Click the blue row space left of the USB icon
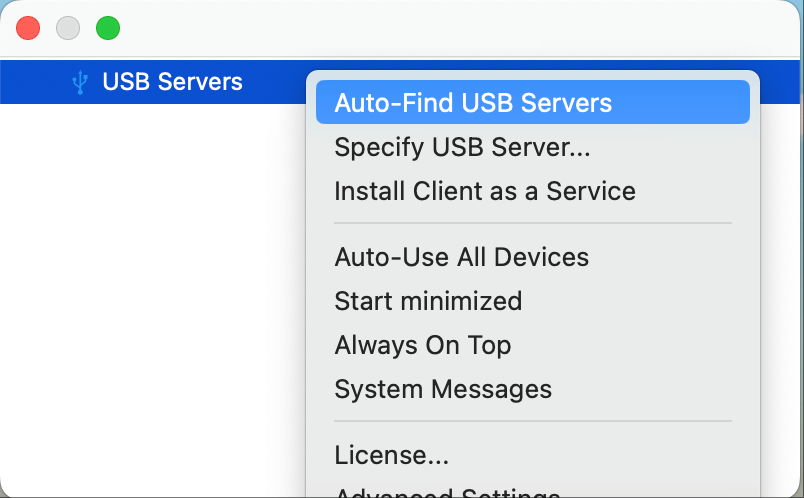The width and height of the screenshot is (804, 498). click(35, 82)
